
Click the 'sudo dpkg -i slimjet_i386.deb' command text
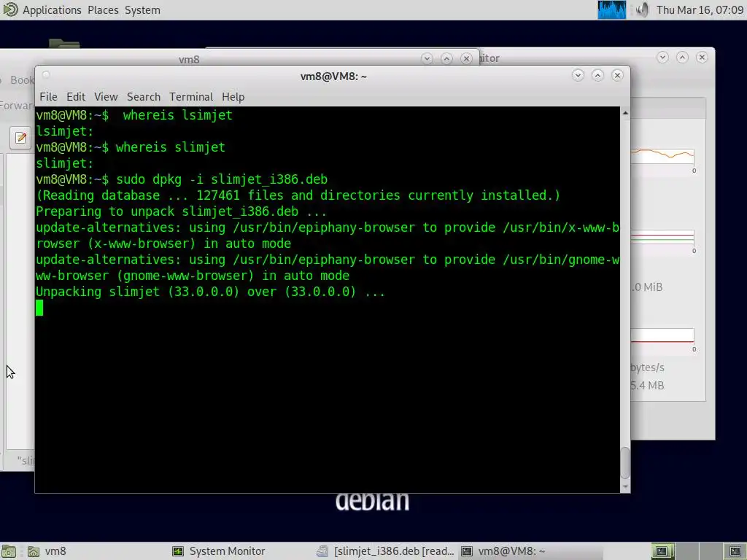coord(222,179)
